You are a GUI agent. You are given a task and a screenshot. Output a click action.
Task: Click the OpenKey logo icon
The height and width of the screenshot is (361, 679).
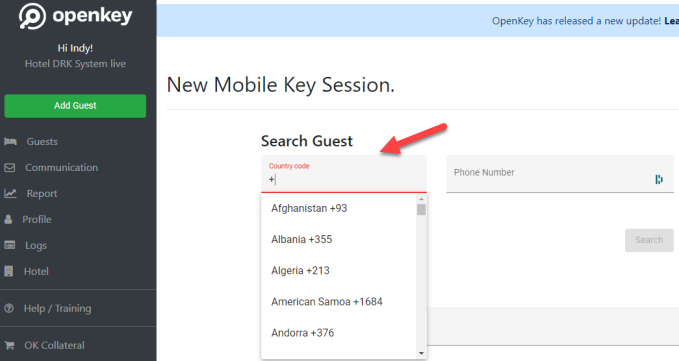(32, 16)
